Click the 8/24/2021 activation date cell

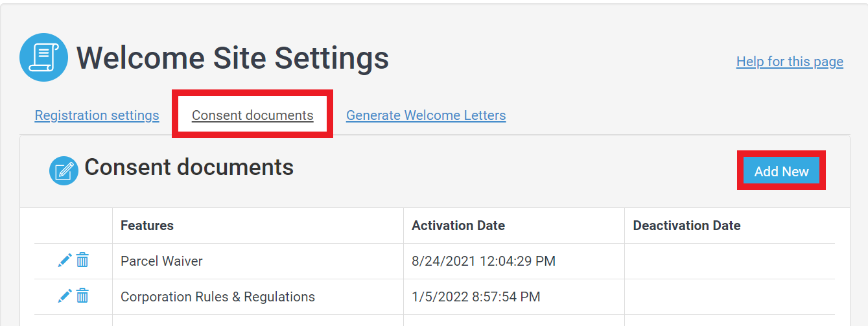click(484, 261)
